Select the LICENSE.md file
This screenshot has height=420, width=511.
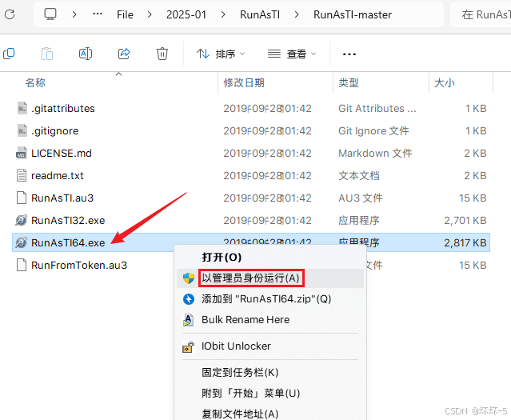(62, 154)
